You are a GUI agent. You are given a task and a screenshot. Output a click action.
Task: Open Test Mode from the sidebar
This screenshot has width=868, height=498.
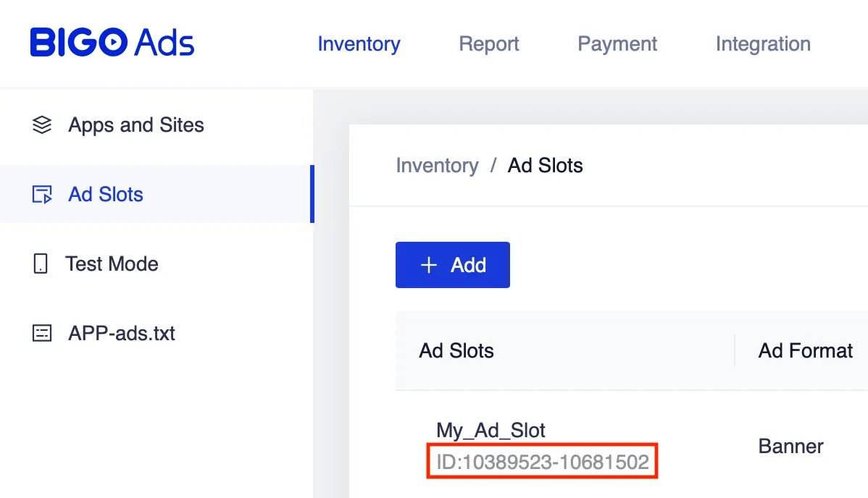[112, 263]
